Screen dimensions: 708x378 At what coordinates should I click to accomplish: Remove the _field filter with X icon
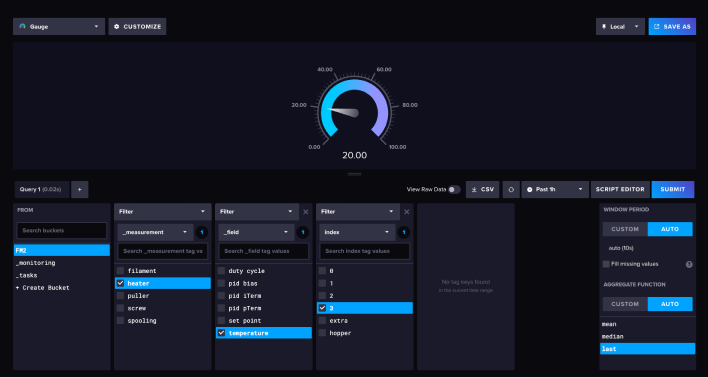coord(306,212)
